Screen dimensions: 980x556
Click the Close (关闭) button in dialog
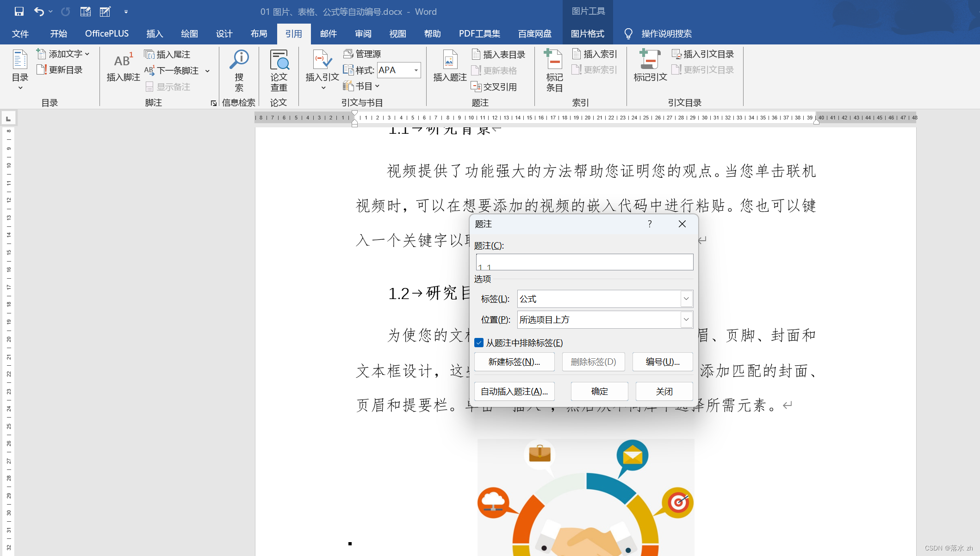click(x=664, y=392)
